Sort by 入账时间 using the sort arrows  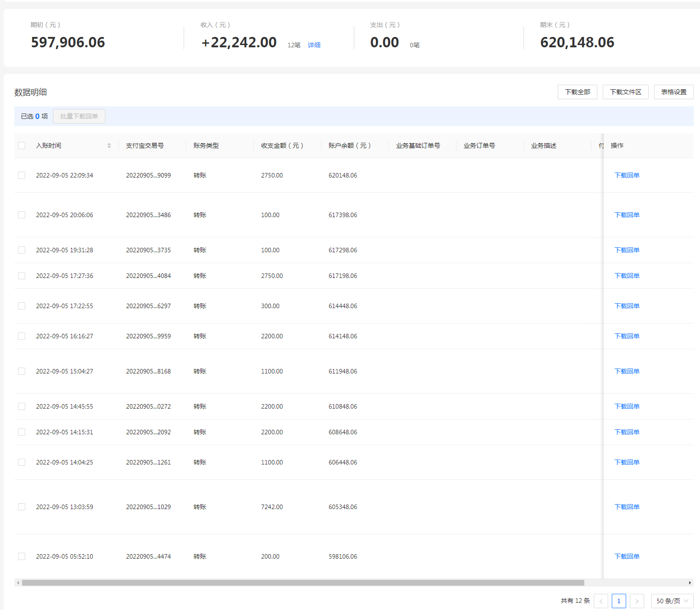coord(109,146)
